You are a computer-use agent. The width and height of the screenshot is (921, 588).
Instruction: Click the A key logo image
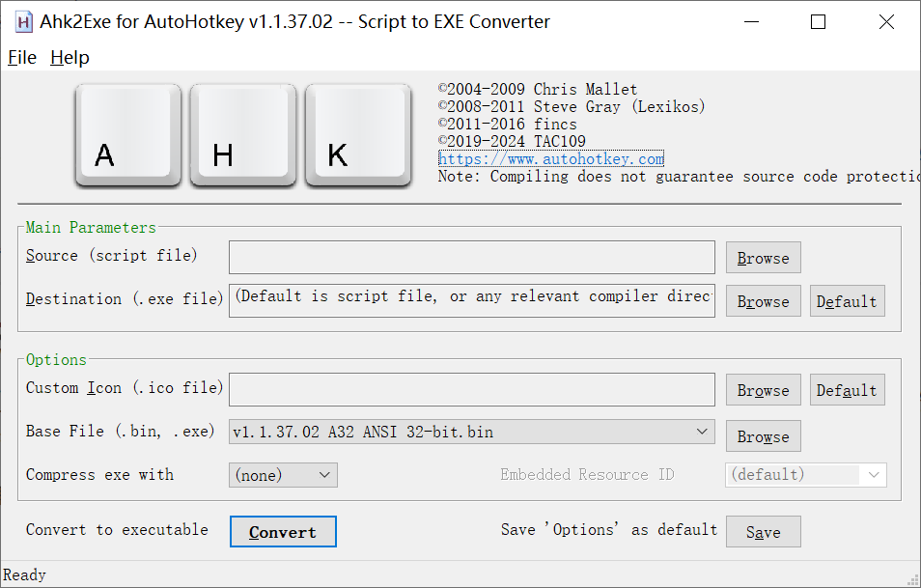(x=128, y=136)
